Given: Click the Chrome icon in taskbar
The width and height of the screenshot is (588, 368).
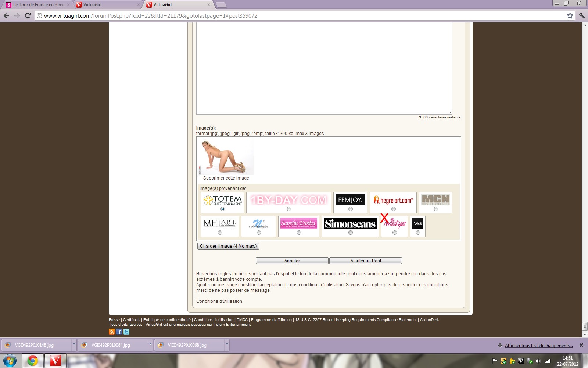Looking at the screenshot, I should tap(33, 361).
